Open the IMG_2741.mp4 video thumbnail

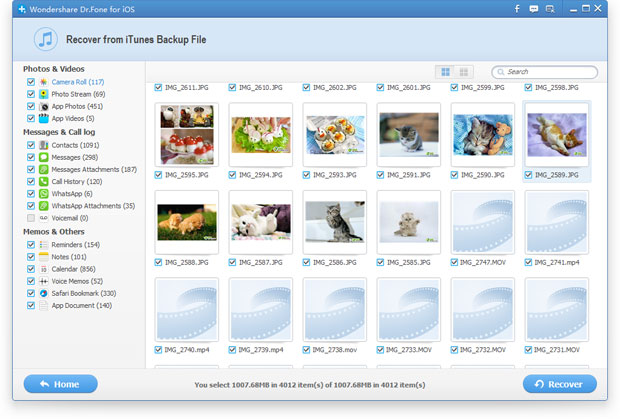pos(557,222)
